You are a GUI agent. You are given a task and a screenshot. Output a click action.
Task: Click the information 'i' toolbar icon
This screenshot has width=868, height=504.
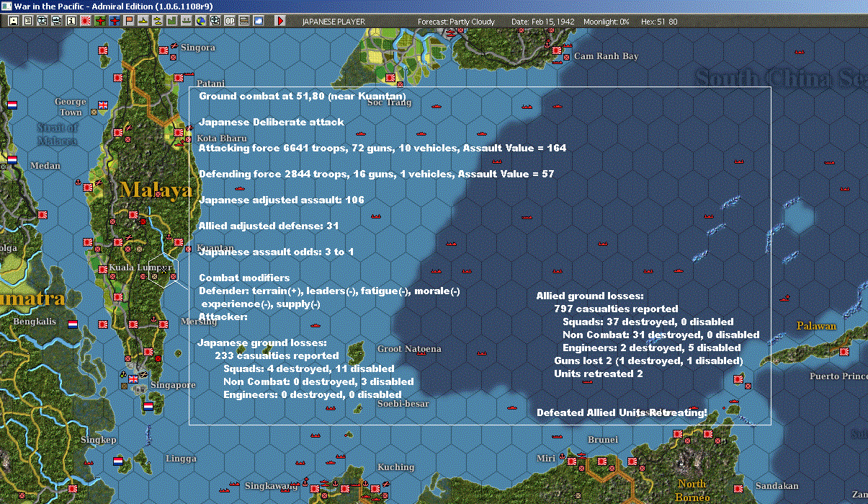[x=71, y=21]
